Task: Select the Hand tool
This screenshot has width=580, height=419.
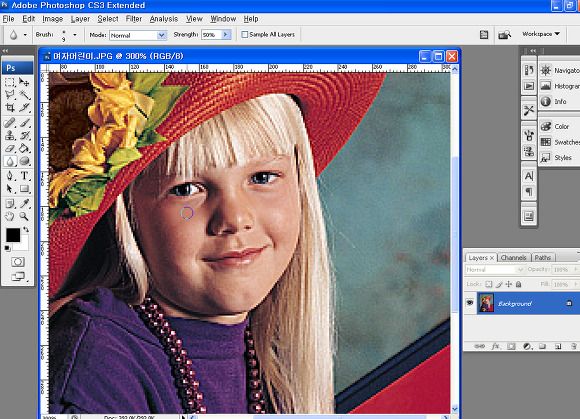Action: [10, 216]
